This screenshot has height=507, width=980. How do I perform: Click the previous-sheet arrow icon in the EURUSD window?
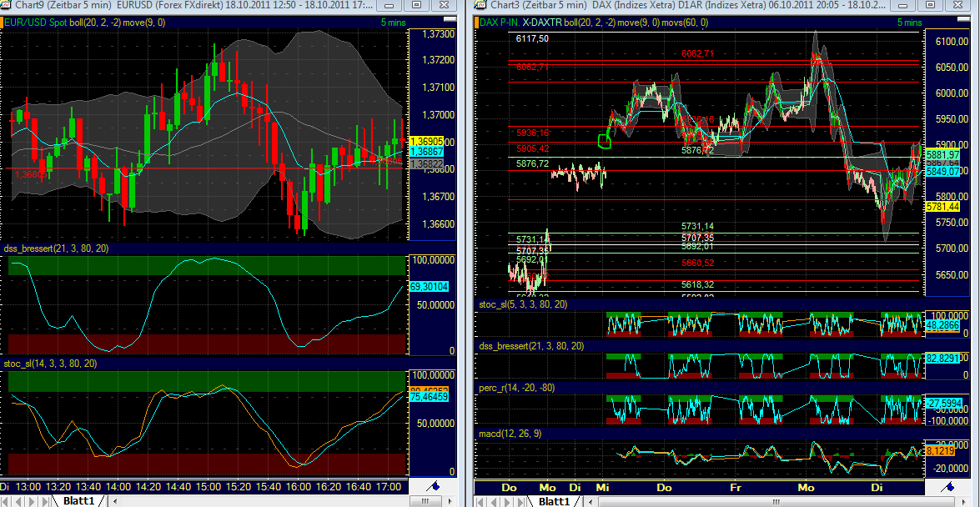pos(17,502)
